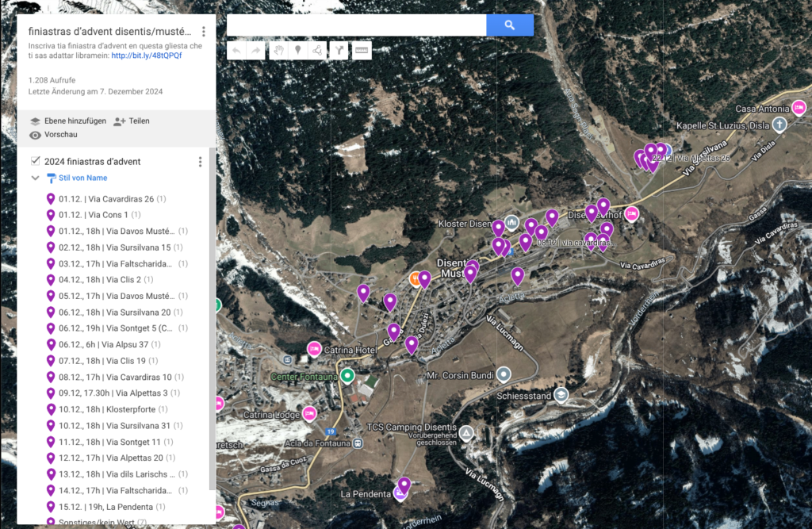Select the add marker pin tool
This screenshot has width=812, height=529.
pyautogui.click(x=298, y=51)
